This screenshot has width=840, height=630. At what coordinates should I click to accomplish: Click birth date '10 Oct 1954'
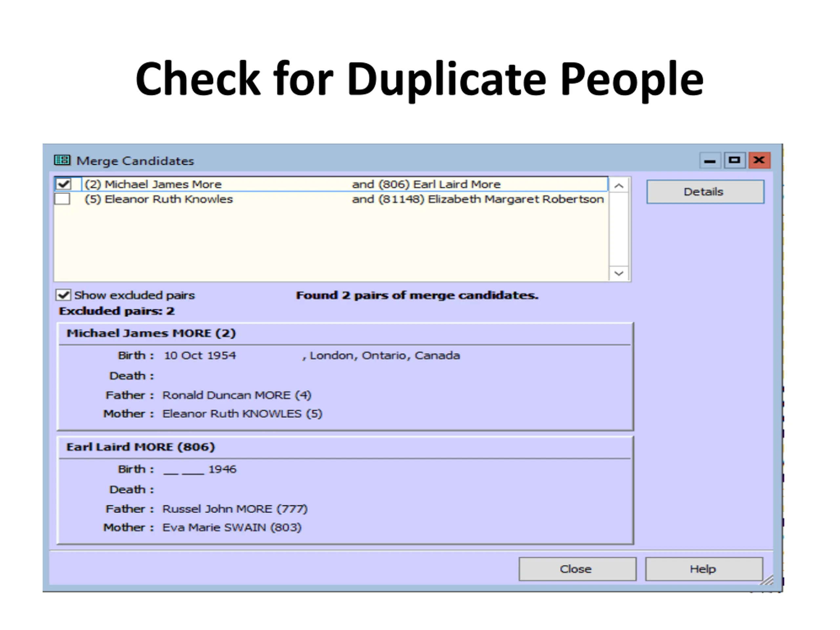[x=200, y=355]
